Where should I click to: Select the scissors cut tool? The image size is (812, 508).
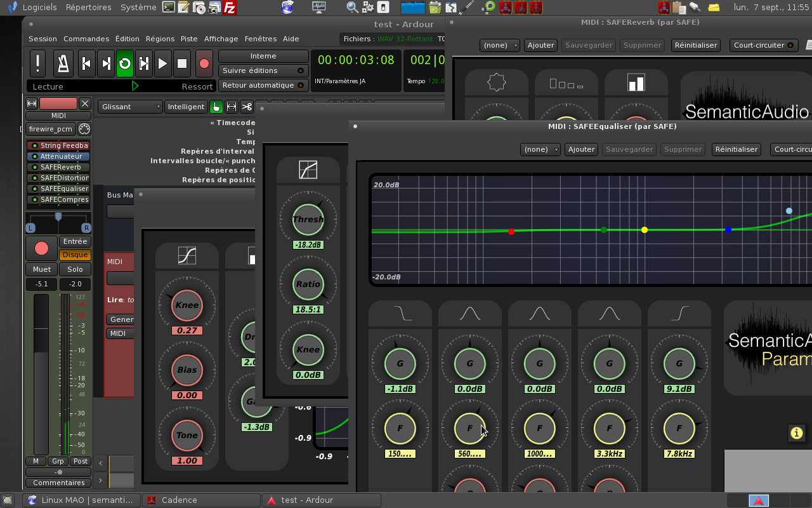point(247,107)
